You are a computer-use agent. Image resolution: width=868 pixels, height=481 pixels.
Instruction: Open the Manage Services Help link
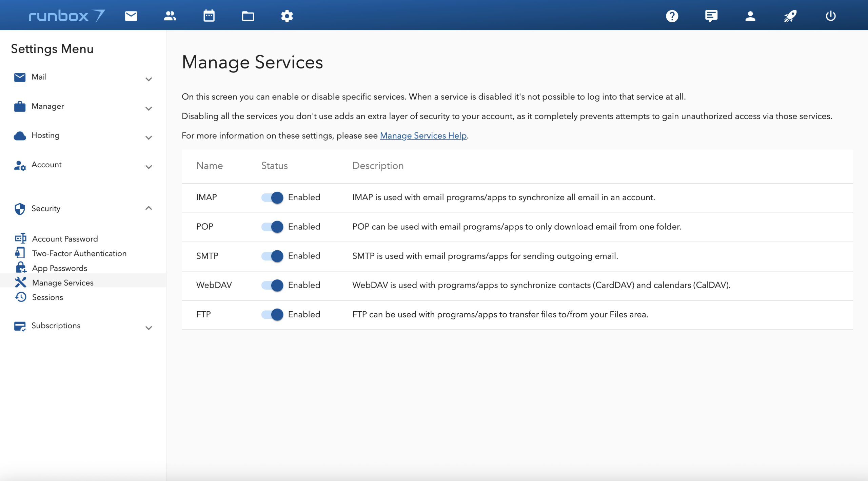423,135
